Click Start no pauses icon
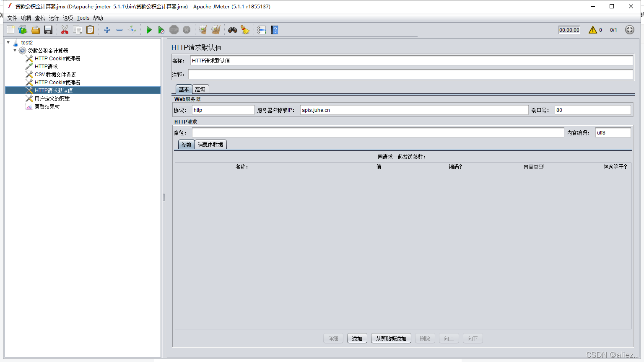Screen dimensions: 644x362 [161, 30]
